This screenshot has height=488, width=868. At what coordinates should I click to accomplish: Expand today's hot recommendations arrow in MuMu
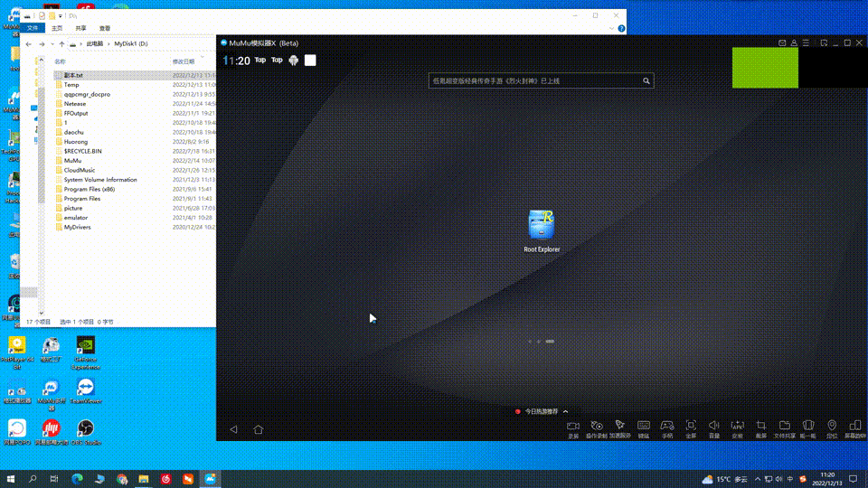click(565, 412)
